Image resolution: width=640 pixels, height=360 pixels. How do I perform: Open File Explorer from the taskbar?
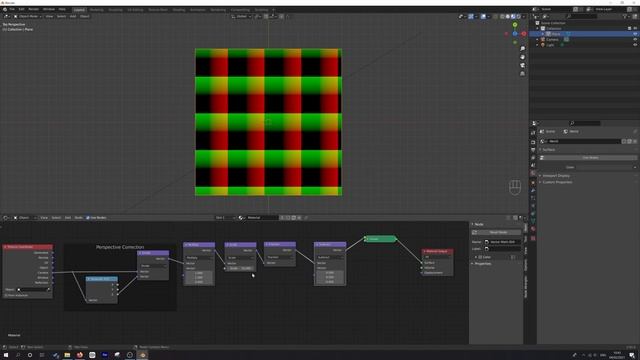tap(67, 355)
